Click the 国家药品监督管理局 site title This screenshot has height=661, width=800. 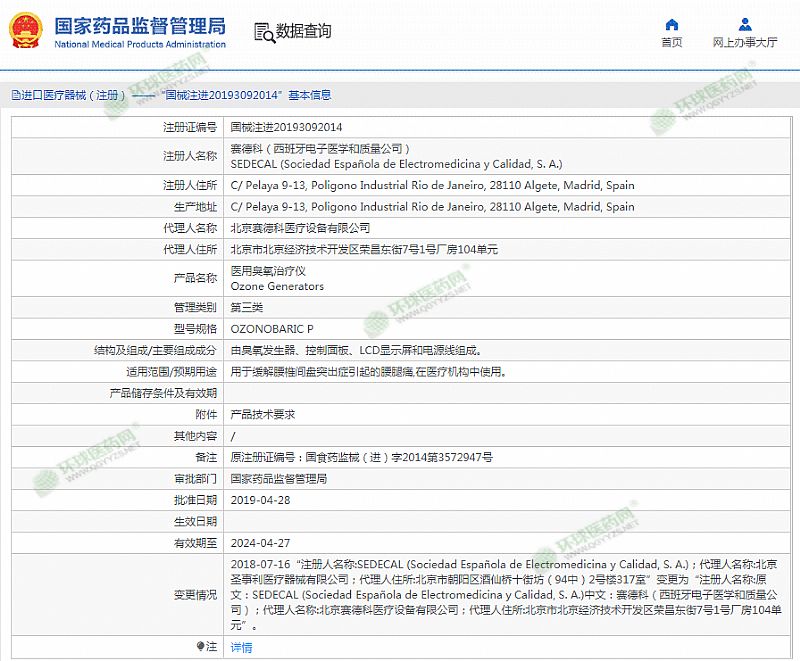coord(139,25)
